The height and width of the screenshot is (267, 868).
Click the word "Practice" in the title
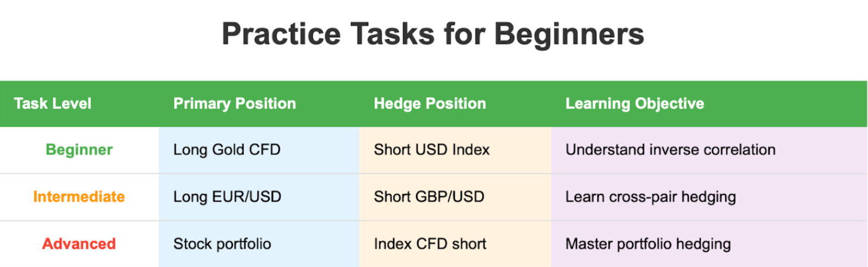click(x=281, y=34)
